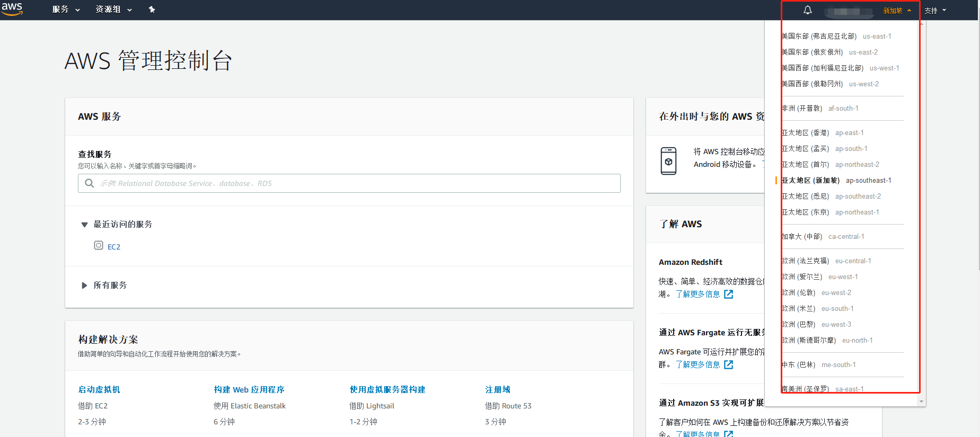Click the pin shortcuts icon
The width and height of the screenshot is (980, 437).
[152, 10]
